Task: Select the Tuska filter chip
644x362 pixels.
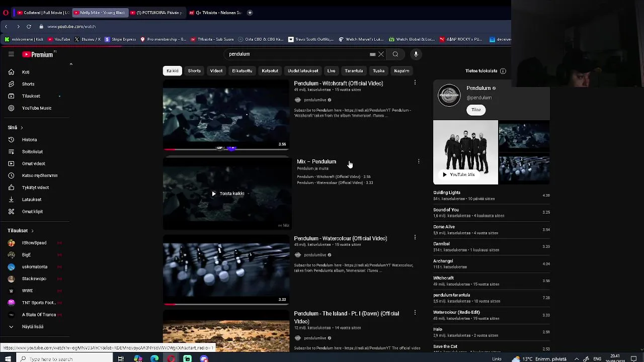Action: pos(379,71)
